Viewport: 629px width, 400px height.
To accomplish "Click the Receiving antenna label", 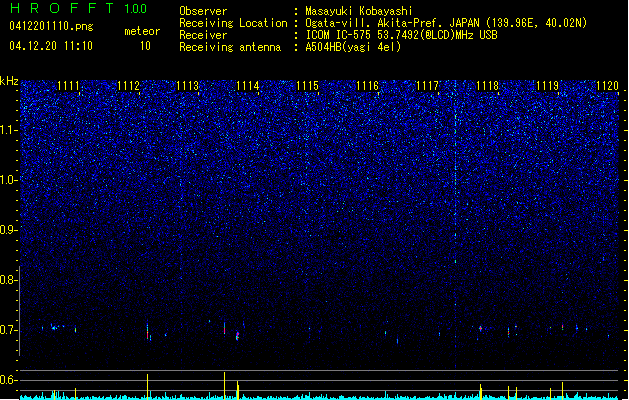I will [x=230, y=47].
